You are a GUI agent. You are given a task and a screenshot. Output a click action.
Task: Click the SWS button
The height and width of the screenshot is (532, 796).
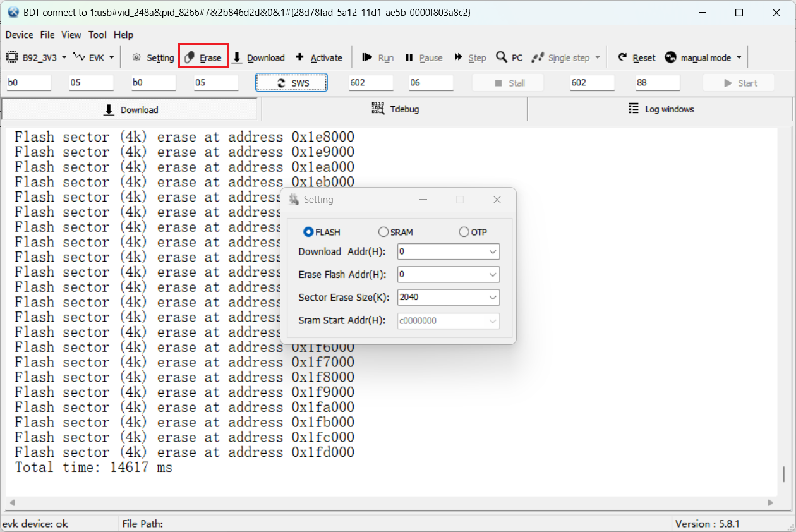(291, 83)
